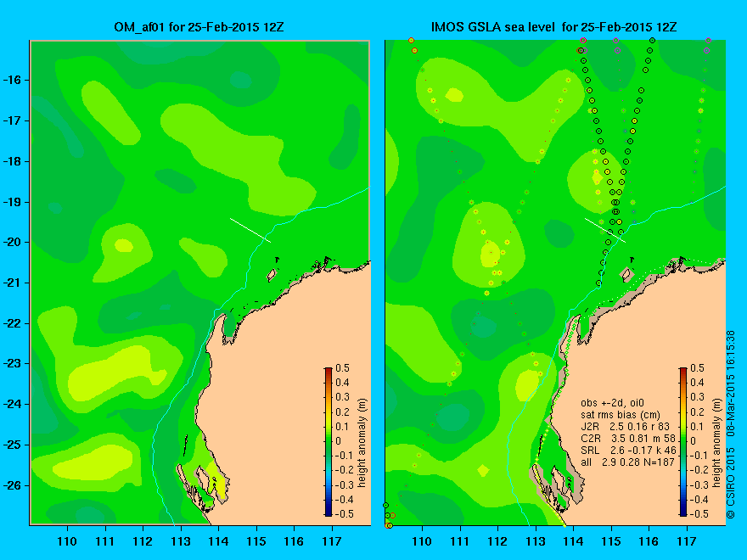Click longitude 117 under the OM_af01 map

332,541
